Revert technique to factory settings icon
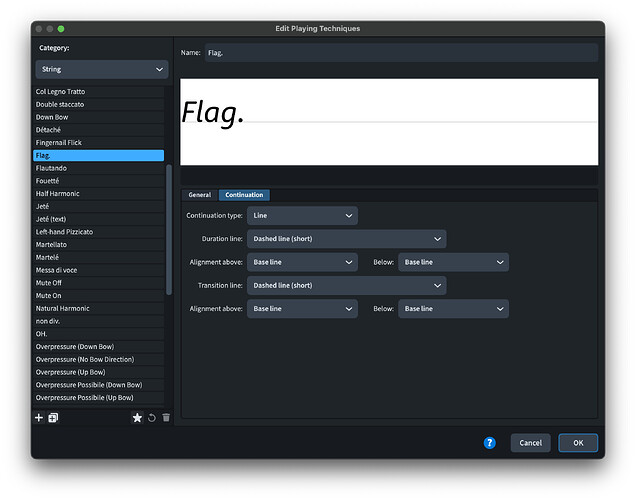The image size is (636, 500). click(152, 418)
